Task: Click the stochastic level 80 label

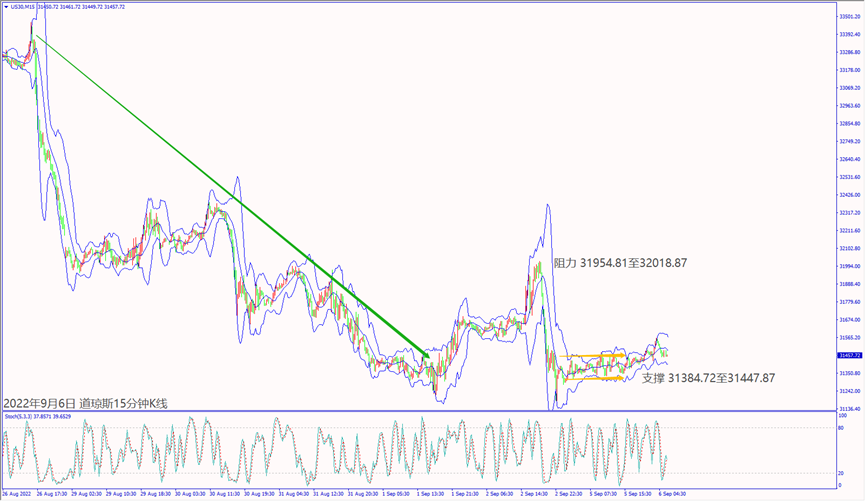Action: pos(843,428)
